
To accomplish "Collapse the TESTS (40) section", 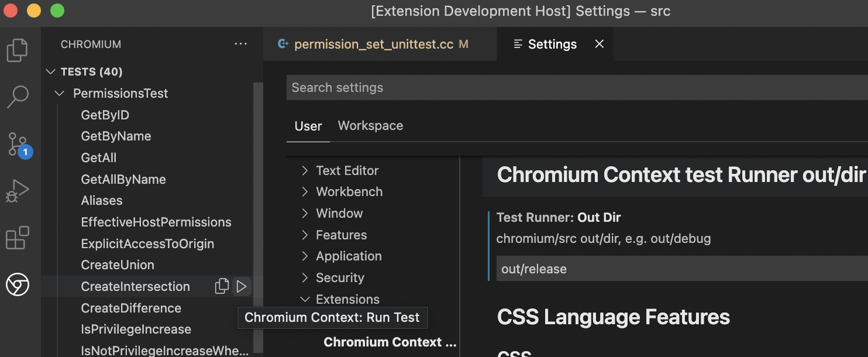I will click(51, 72).
